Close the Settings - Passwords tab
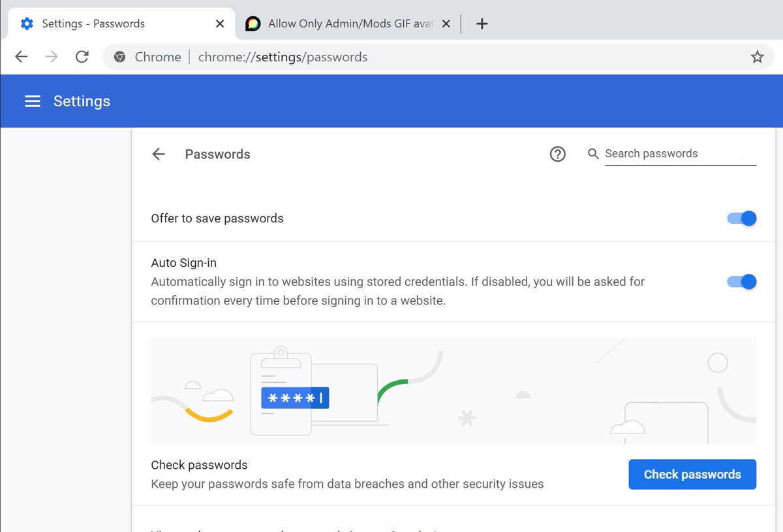Screen dimensions: 783x532 click(x=220, y=24)
